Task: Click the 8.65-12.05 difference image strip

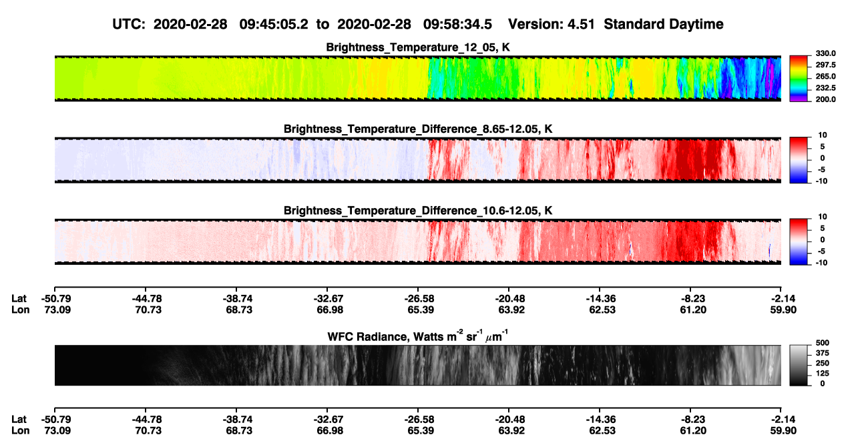Action: [417, 160]
